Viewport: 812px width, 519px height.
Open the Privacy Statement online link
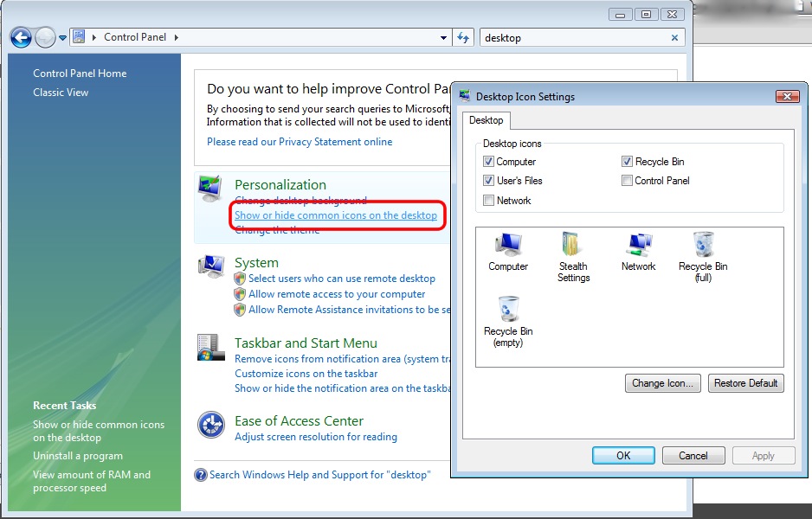300,142
